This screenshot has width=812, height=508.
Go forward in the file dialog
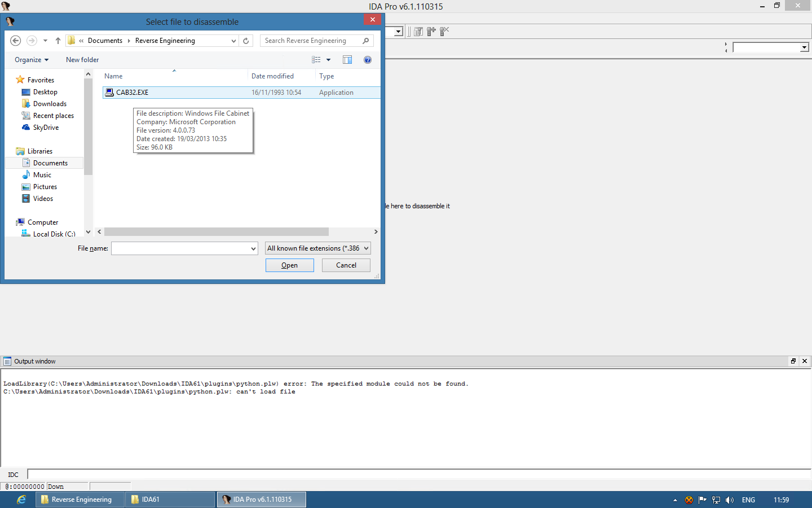32,41
